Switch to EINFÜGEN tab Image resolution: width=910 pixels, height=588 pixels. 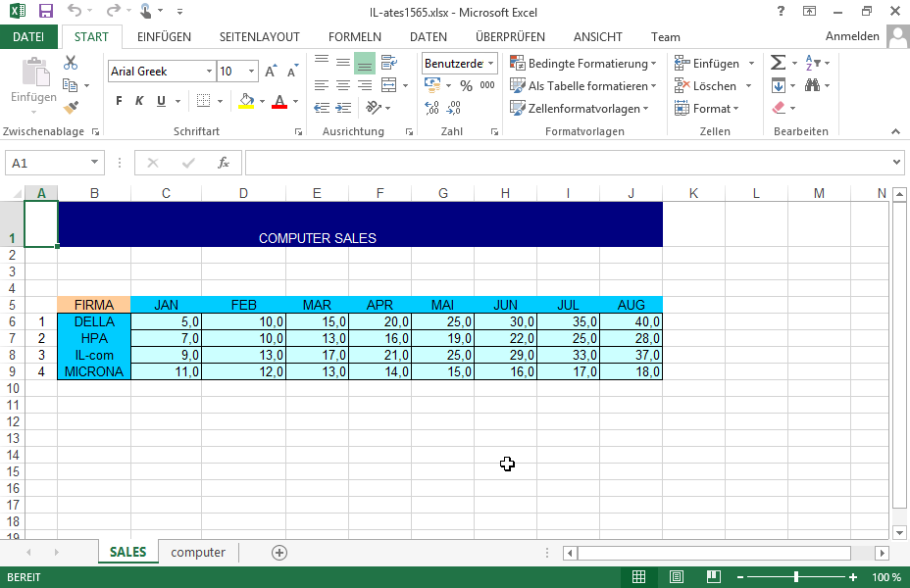(164, 37)
